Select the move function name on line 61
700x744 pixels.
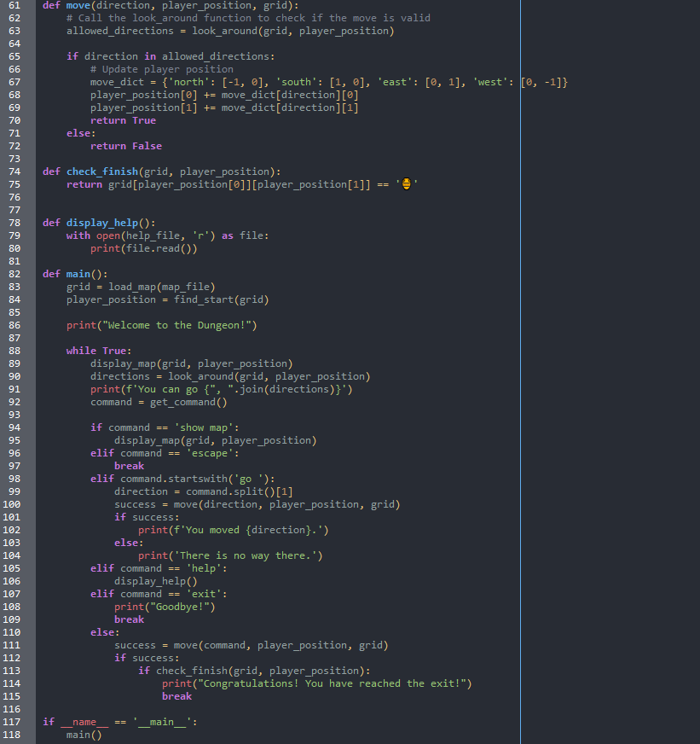point(78,5)
